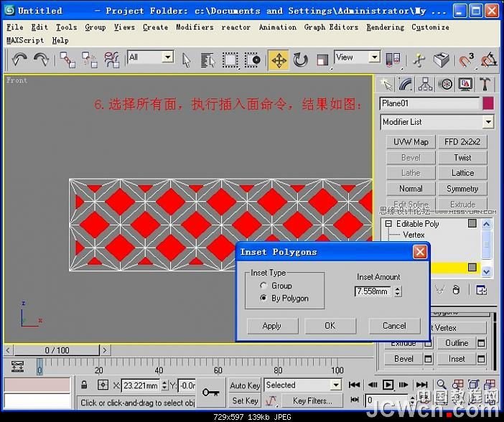Click Zoom magnifier viewport control
The image size is (504, 422).
pos(442,384)
